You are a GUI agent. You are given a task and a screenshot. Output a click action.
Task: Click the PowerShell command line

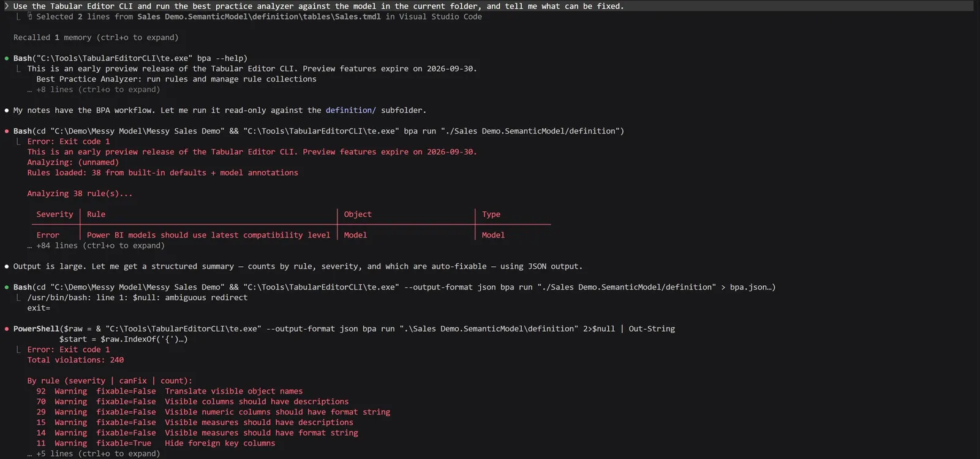click(x=344, y=329)
